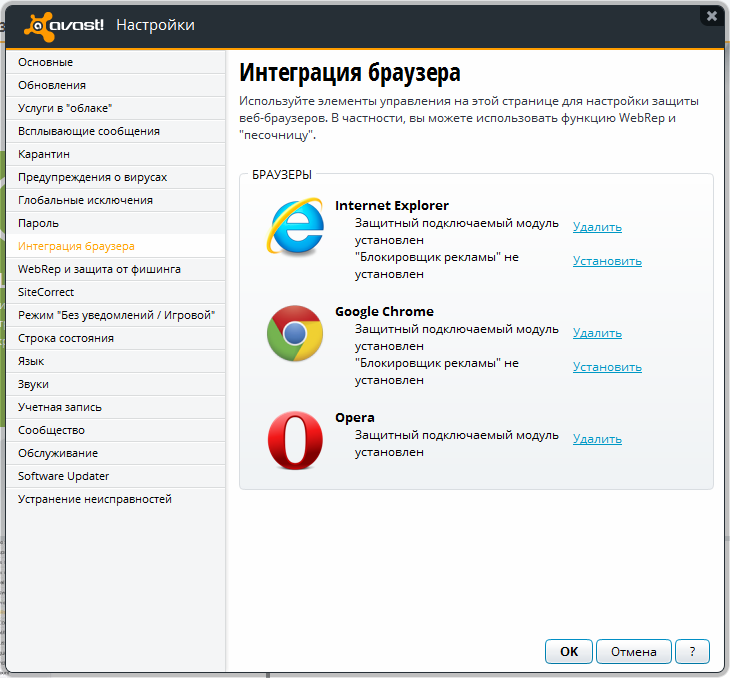Click the Internet Explorer browser icon

click(295, 226)
